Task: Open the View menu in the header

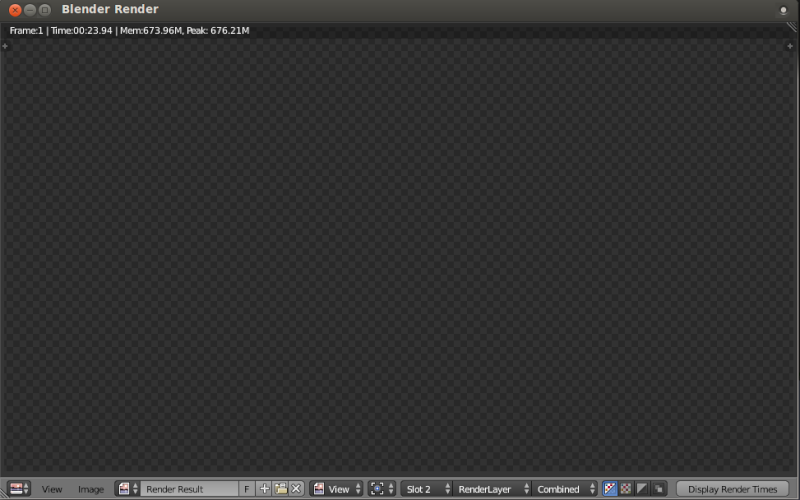Action: [52, 489]
